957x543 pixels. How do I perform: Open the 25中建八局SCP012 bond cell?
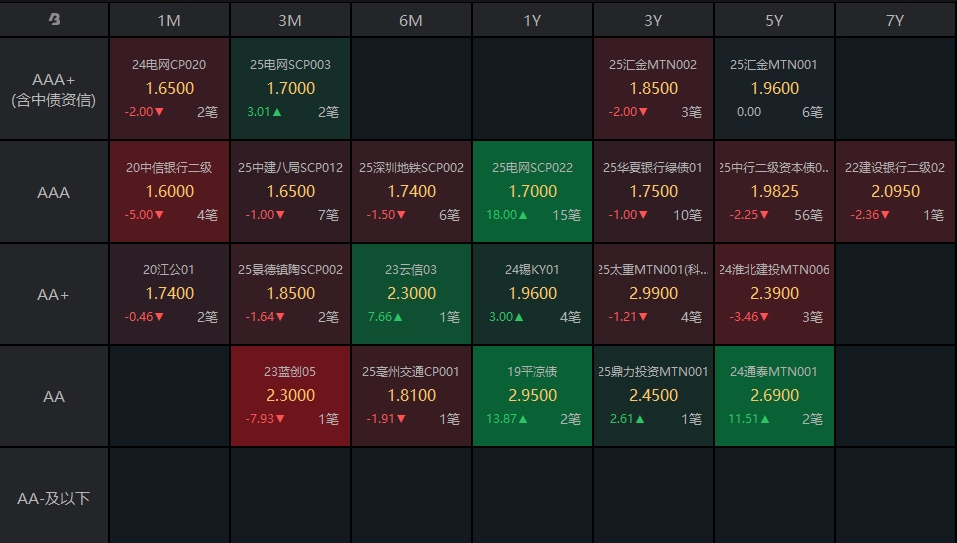click(x=291, y=192)
